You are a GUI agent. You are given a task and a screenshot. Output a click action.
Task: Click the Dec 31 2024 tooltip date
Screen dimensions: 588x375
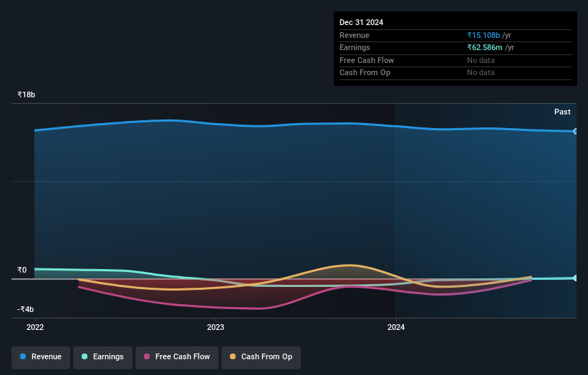361,22
